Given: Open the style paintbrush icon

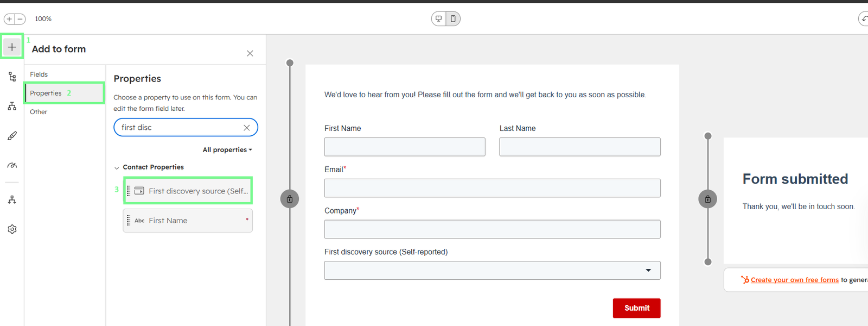Looking at the screenshot, I should [x=12, y=136].
